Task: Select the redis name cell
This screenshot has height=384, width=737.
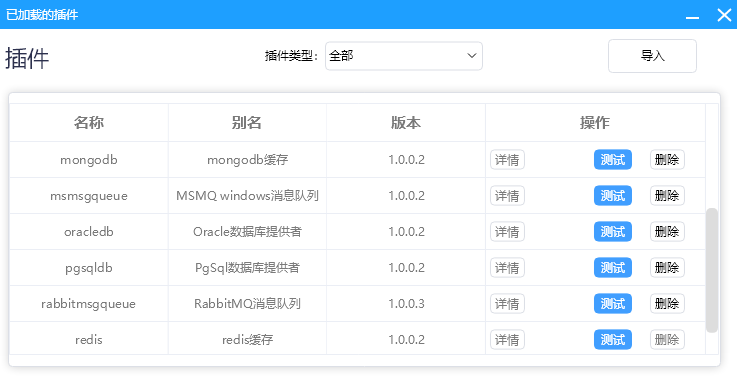Action: [x=89, y=339]
